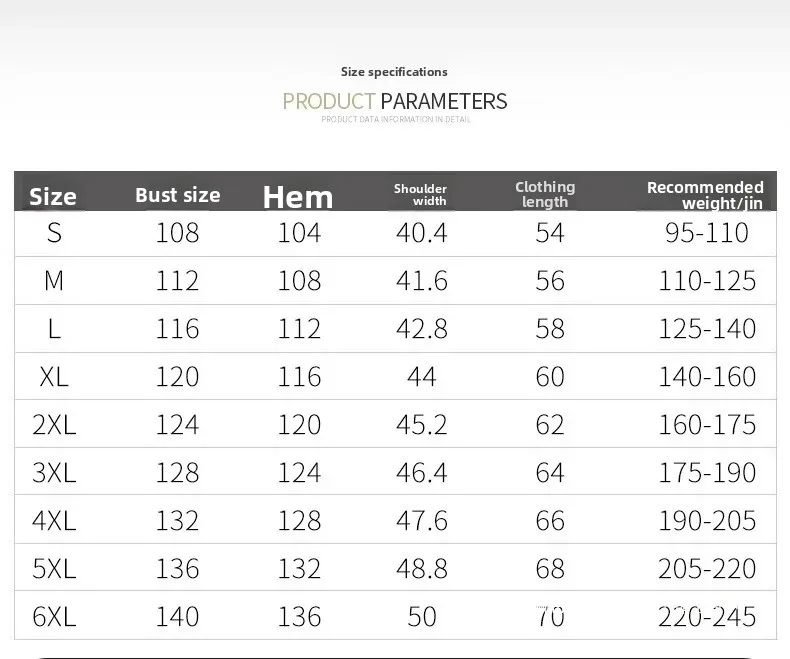Select the "Clothing length" column header
Image resolution: width=790 pixels, height=659 pixels.
click(545, 194)
